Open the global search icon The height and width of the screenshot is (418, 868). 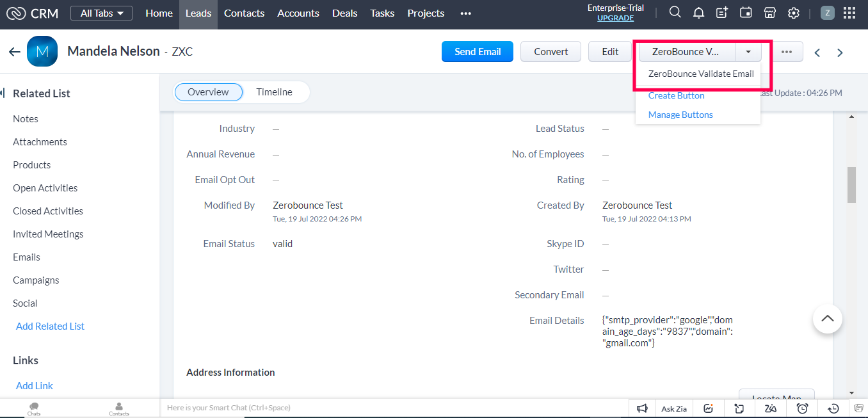tap(675, 13)
